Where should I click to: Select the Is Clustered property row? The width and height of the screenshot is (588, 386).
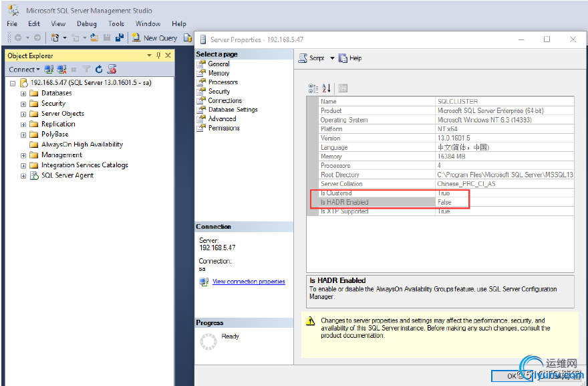[x=446, y=193]
